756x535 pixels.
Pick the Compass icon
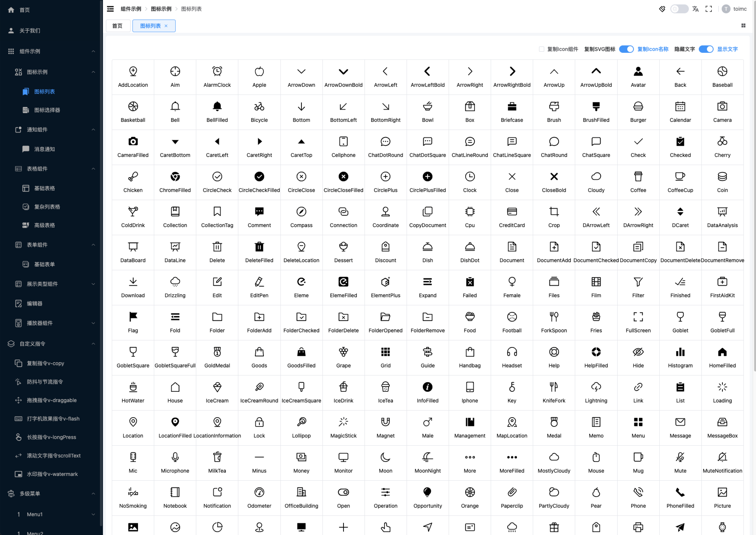pyautogui.click(x=301, y=212)
